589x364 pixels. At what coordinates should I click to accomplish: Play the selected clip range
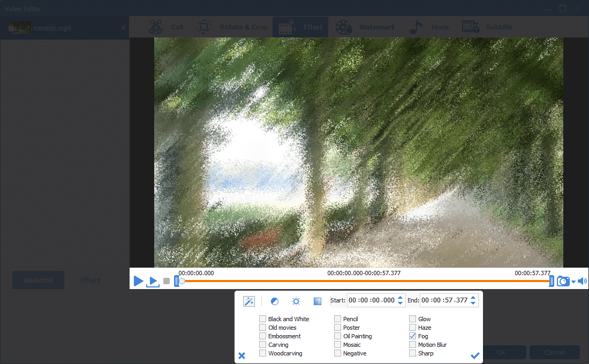pos(153,282)
